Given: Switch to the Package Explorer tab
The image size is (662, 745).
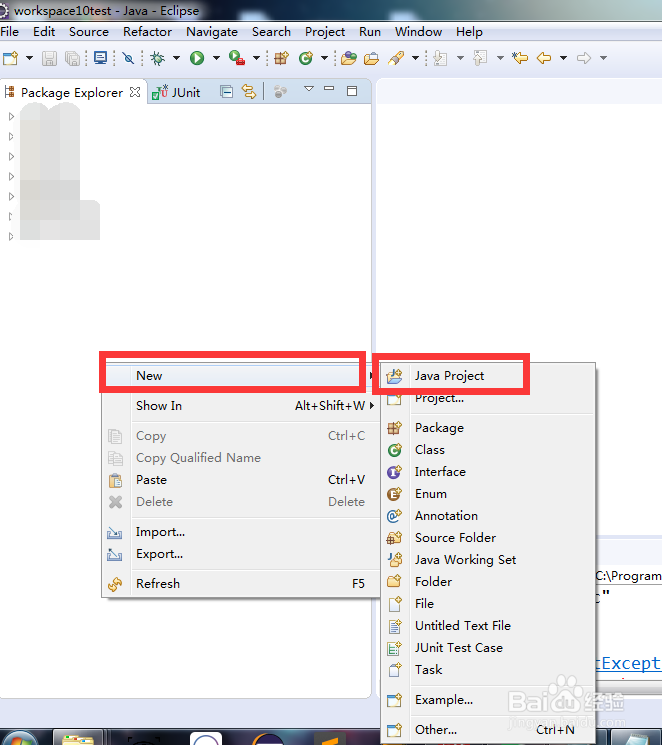Looking at the screenshot, I should [72, 92].
